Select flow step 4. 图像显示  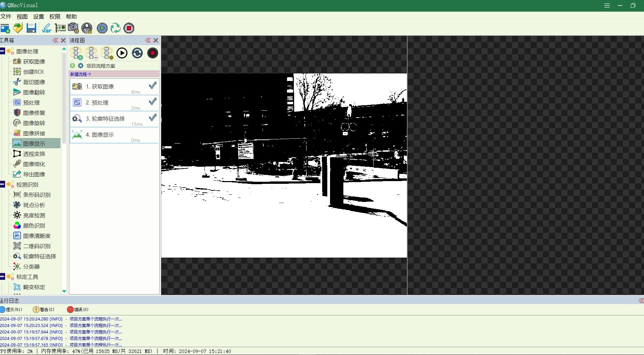pos(114,135)
